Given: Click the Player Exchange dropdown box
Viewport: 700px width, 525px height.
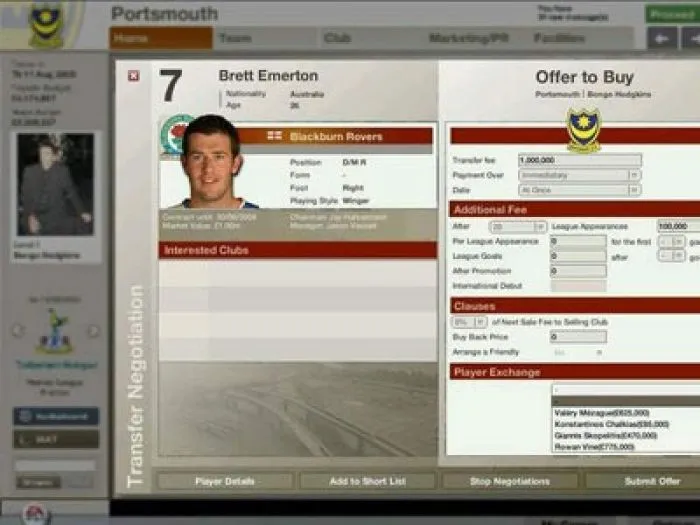Looking at the screenshot, I should click(626, 390).
